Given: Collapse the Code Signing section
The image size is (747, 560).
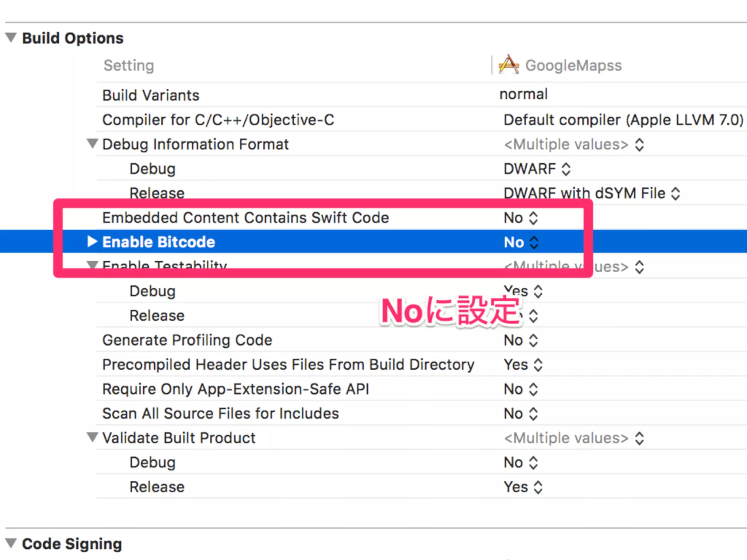Looking at the screenshot, I should click(x=11, y=543).
